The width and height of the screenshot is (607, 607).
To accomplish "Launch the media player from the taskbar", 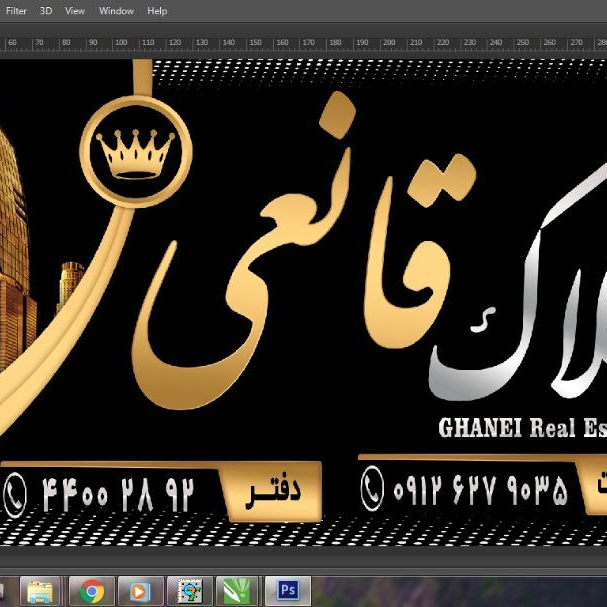I will pos(140,591).
